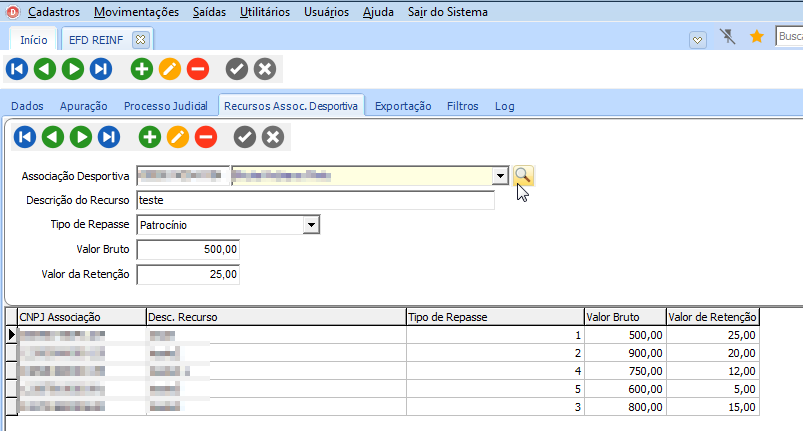This screenshot has width=803, height=431.
Task: Open the Utilitários menu
Action: [265, 12]
